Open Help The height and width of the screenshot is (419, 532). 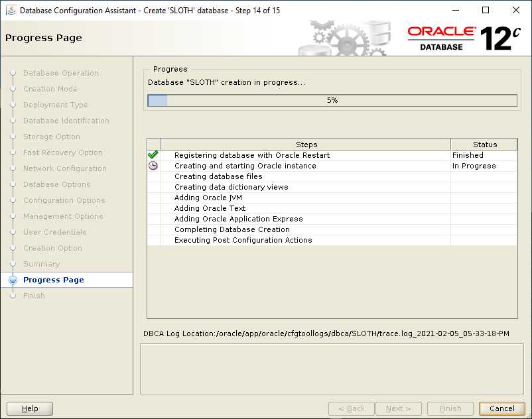click(x=30, y=408)
